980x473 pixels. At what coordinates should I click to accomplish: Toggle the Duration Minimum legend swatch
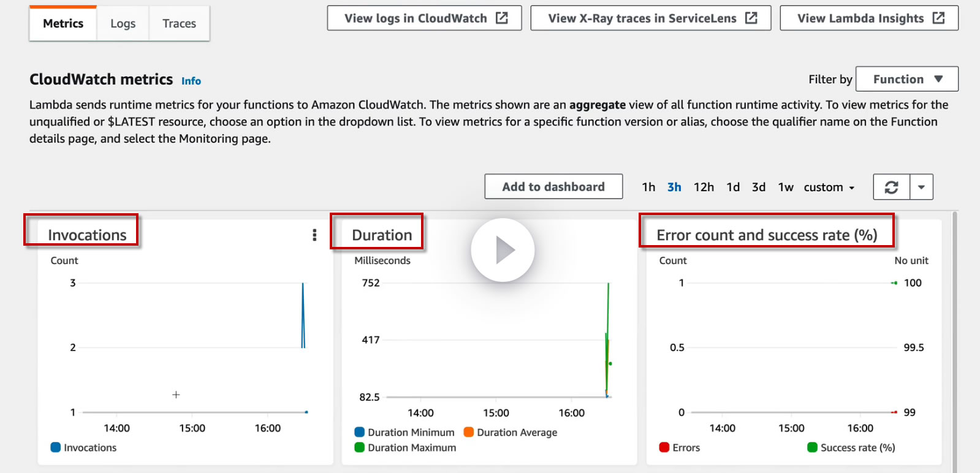pos(360,432)
